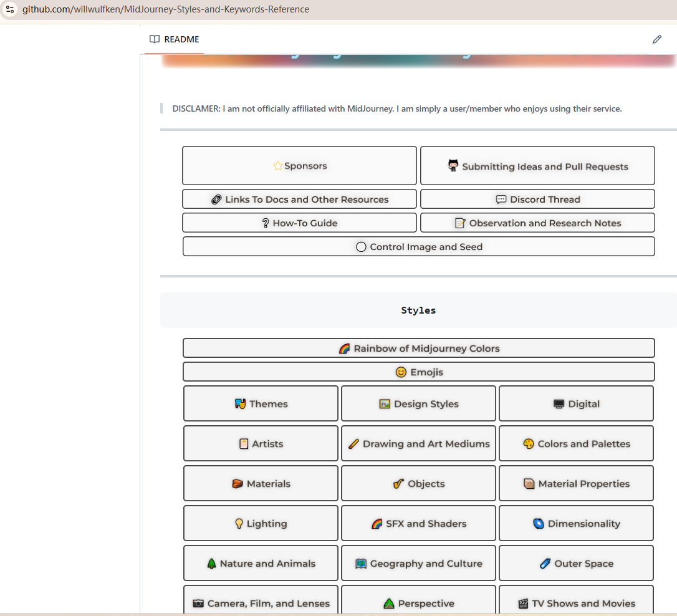Open the How-To Guide
The height and width of the screenshot is (616, 677).
point(300,223)
